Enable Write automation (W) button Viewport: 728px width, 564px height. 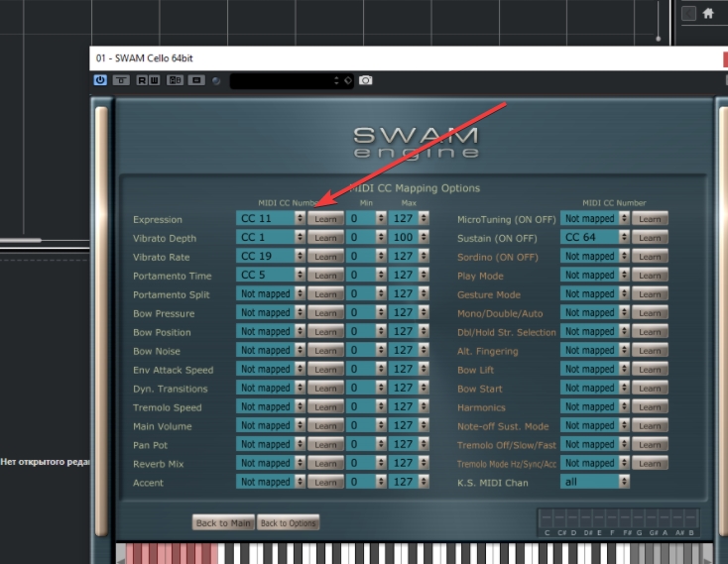click(x=154, y=80)
